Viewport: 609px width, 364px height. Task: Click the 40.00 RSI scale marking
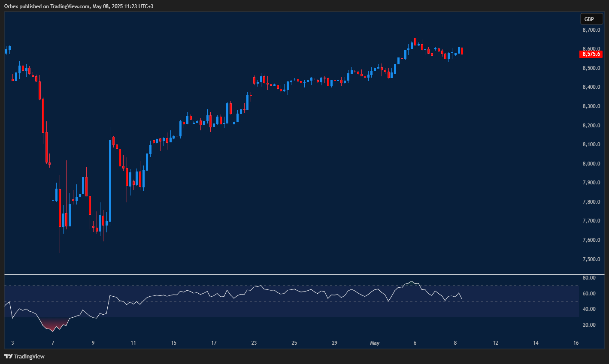coord(589,308)
